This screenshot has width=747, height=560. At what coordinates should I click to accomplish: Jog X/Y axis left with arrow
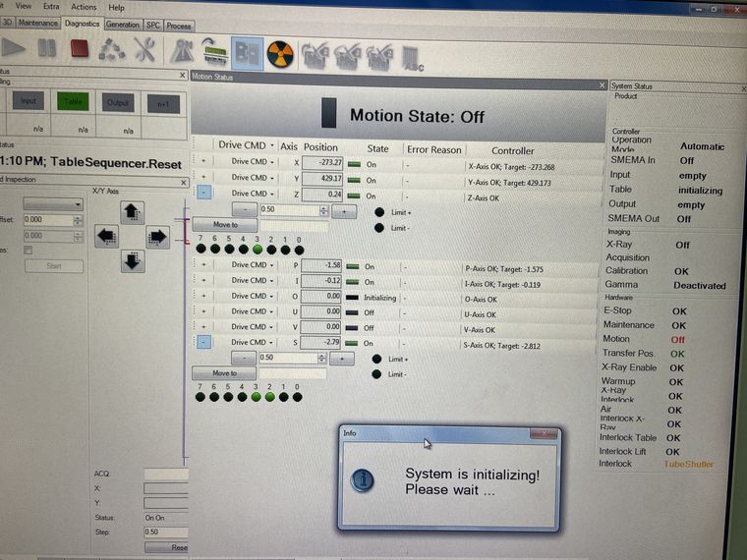[107, 236]
